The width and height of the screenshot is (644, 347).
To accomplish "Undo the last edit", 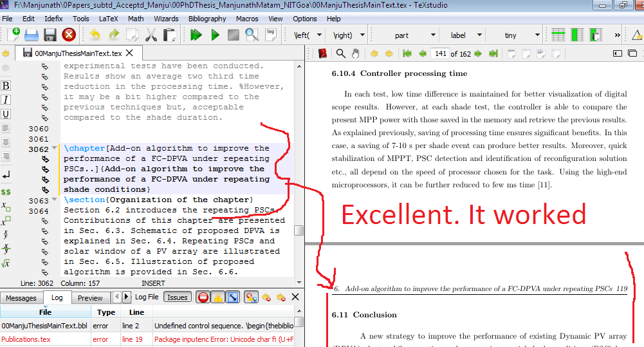I will click(95, 35).
